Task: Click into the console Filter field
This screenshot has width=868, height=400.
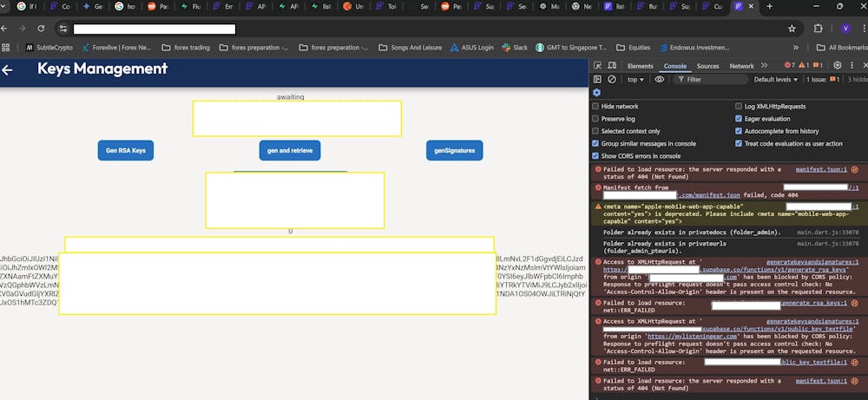Action: 712,79
